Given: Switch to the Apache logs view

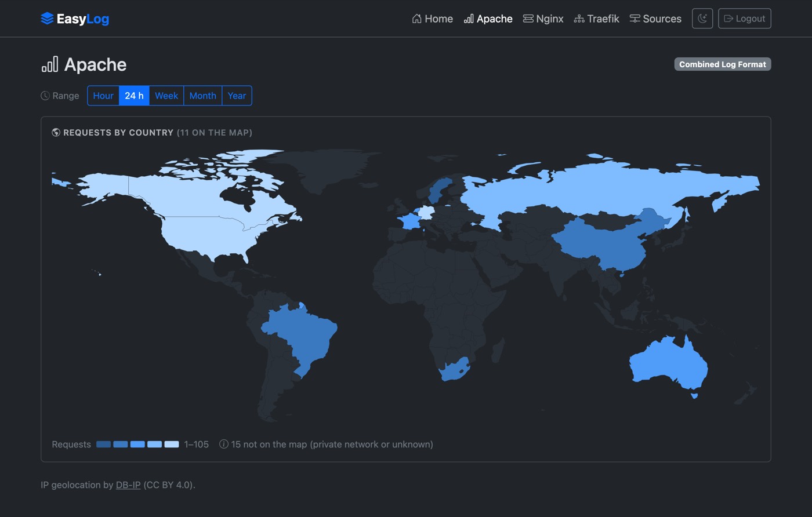Looking at the screenshot, I should 488,19.
